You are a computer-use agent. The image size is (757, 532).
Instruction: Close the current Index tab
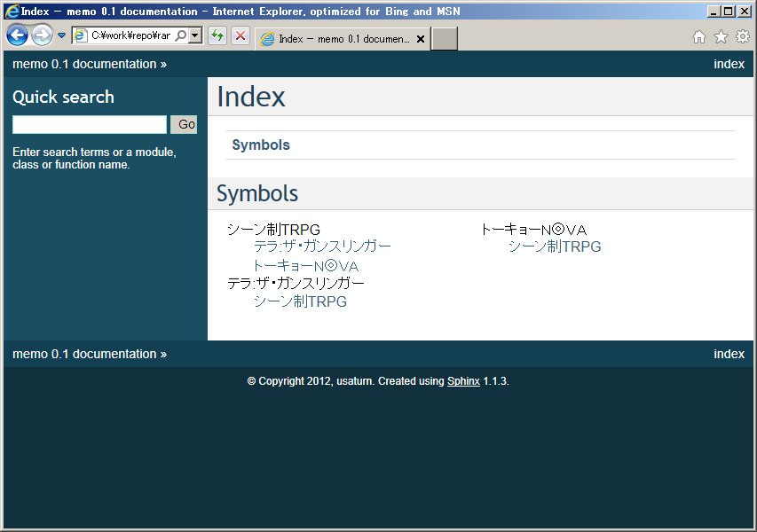pyautogui.click(x=421, y=39)
